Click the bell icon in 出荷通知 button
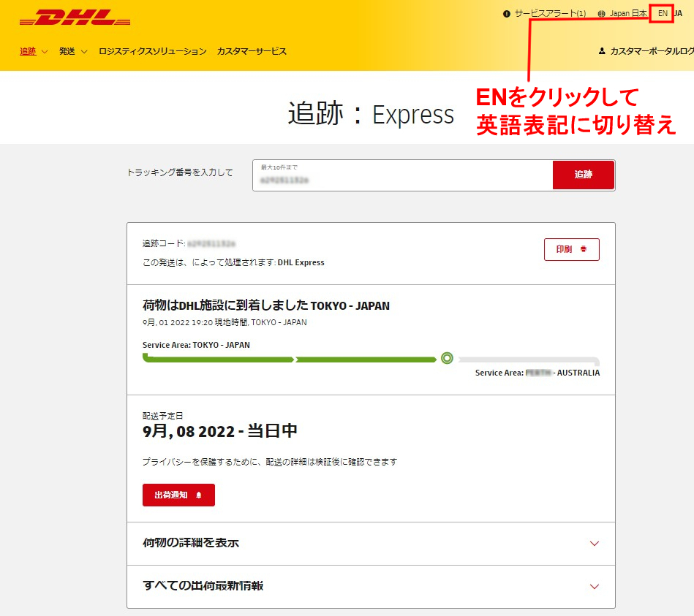This screenshot has height=616, width=694. [199, 495]
